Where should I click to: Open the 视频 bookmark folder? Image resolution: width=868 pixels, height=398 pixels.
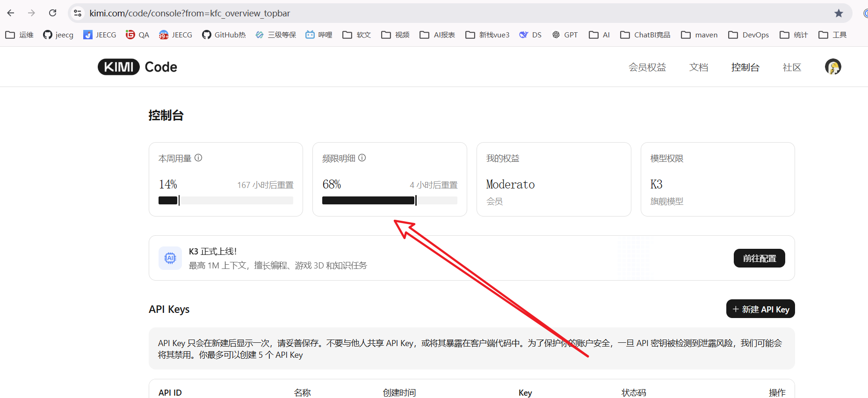point(396,35)
